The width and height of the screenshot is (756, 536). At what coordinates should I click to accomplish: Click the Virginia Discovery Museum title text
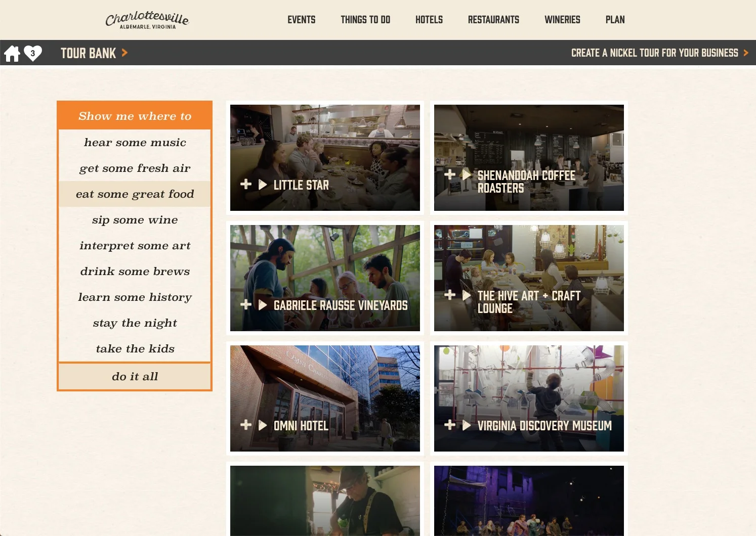coord(544,426)
